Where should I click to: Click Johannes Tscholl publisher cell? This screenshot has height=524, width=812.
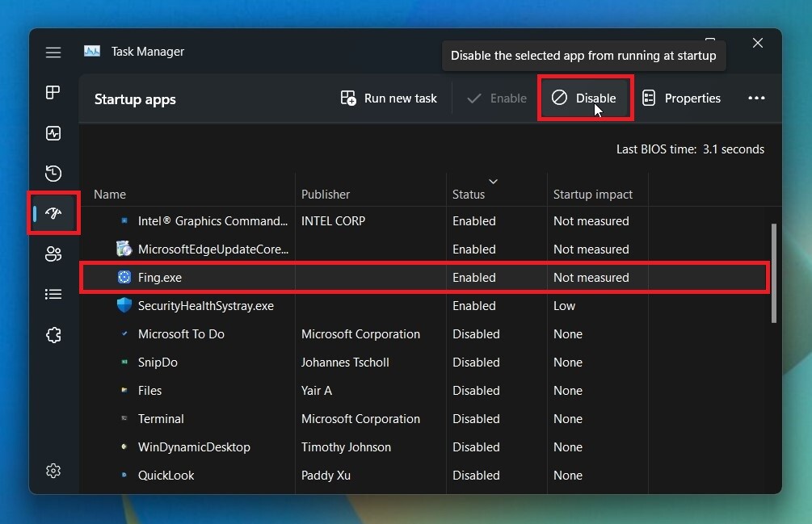(345, 363)
